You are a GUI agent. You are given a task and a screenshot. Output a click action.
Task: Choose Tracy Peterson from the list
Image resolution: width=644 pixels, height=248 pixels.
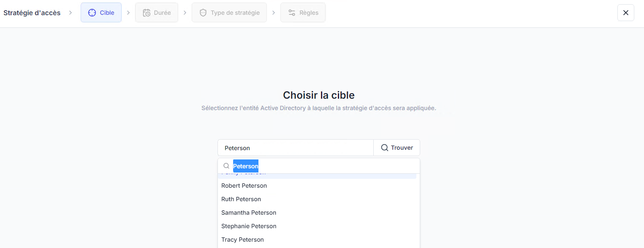click(242, 240)
